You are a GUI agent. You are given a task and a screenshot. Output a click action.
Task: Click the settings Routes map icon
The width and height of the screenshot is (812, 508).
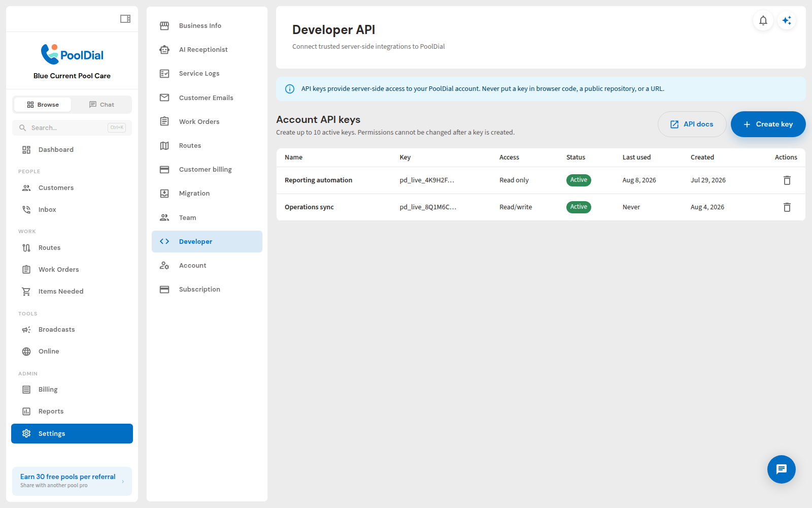164,146
